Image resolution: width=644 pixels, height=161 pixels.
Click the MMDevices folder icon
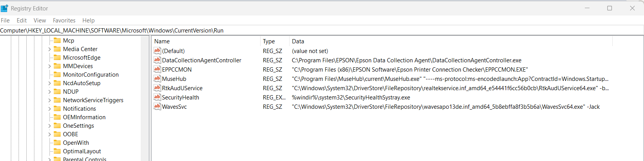point(57,66)
